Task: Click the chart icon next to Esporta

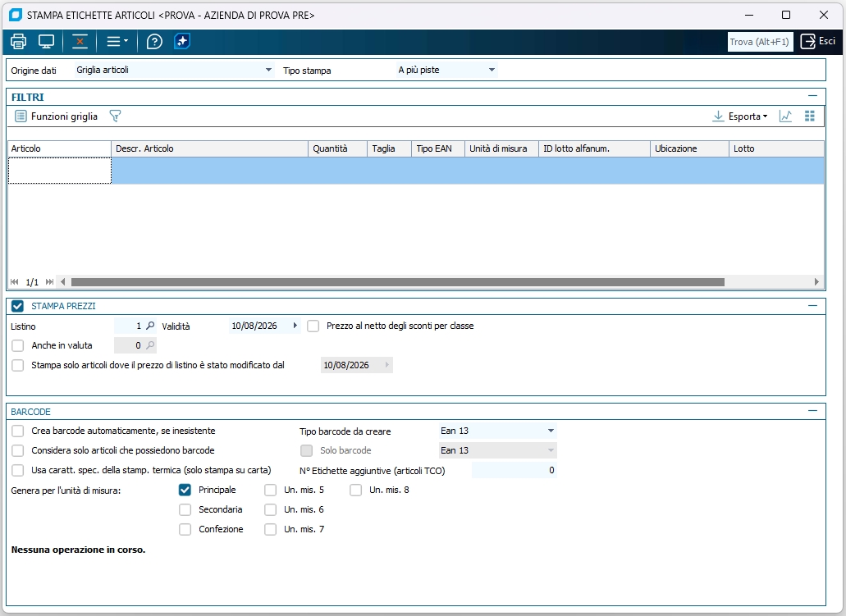Action: pyautogui.click(x=785, y=116)
